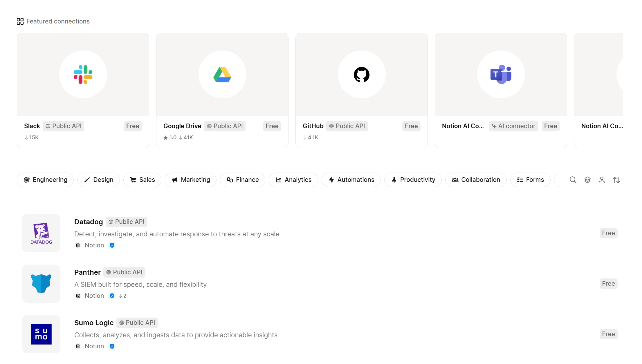Click the Google Drive card title
The image size is (642, 364).
(x=182, y=126)
